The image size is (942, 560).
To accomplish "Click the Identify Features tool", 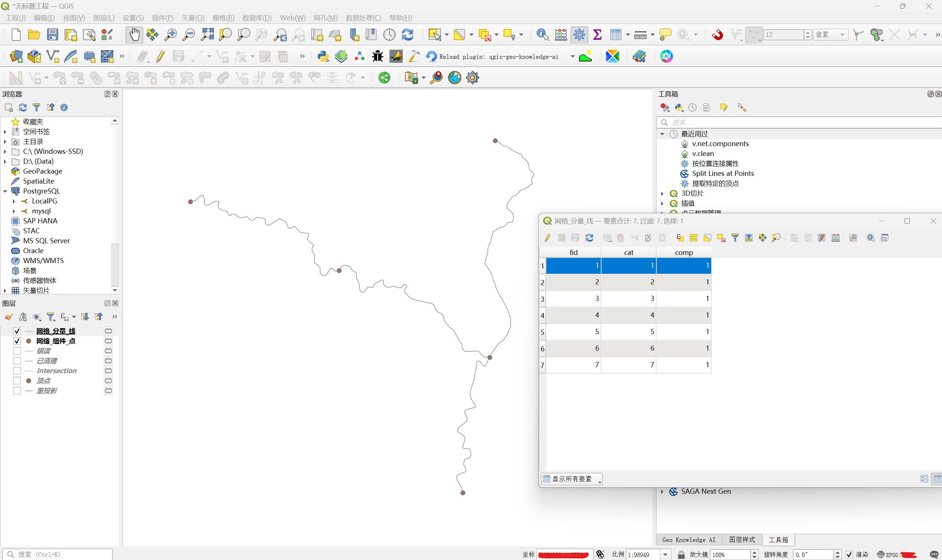I will [x=542, y=35].
